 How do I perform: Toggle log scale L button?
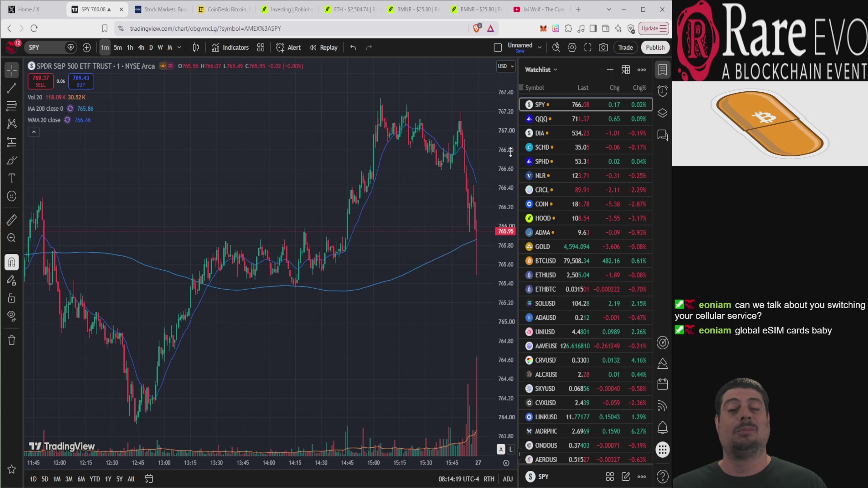click(x=511, y=449)
